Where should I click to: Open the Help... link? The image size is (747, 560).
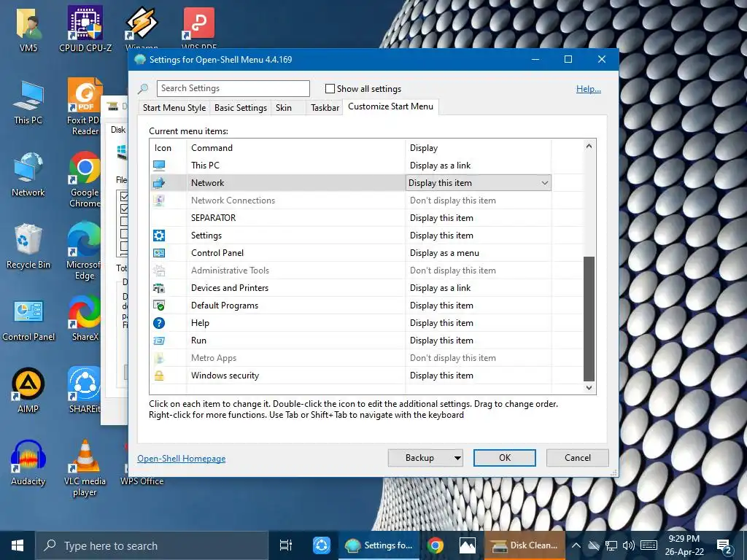click(589, 88)
